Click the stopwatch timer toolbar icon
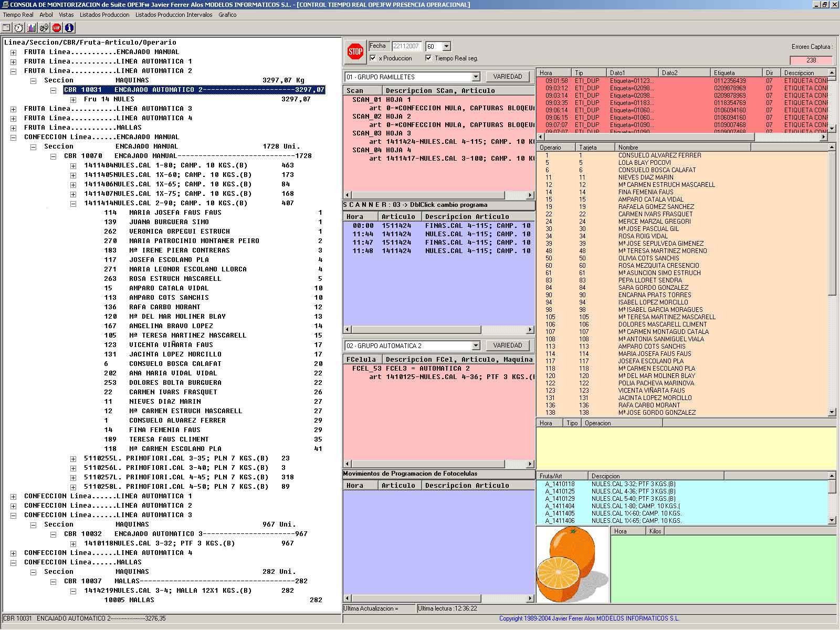The height and width of the screenshot is (630, 840). (x=19, y=28)
